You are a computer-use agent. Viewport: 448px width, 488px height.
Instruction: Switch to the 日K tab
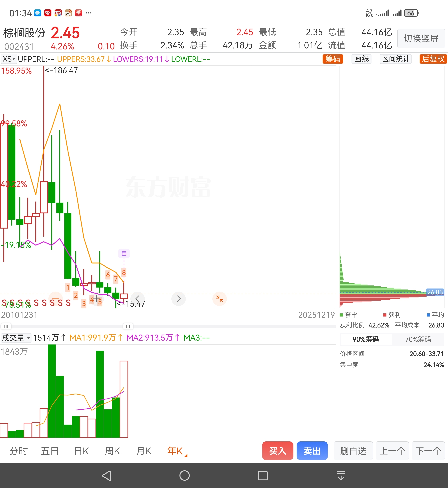81,451
